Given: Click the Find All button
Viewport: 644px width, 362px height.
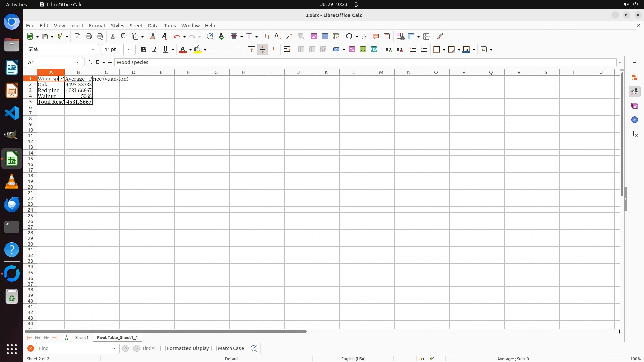Looking at the screenshot, I should click(149, 348).
